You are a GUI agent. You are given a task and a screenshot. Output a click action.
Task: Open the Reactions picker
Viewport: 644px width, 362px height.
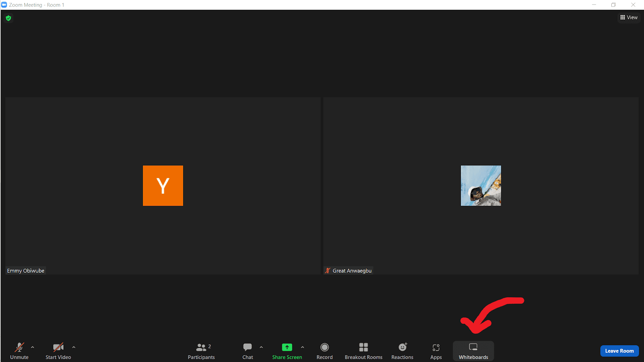(x=402, y=350)
